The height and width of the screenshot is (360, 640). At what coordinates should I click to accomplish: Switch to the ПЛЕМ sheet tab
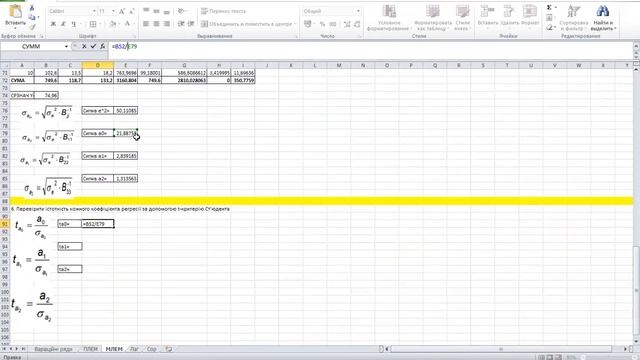(90, 349)
